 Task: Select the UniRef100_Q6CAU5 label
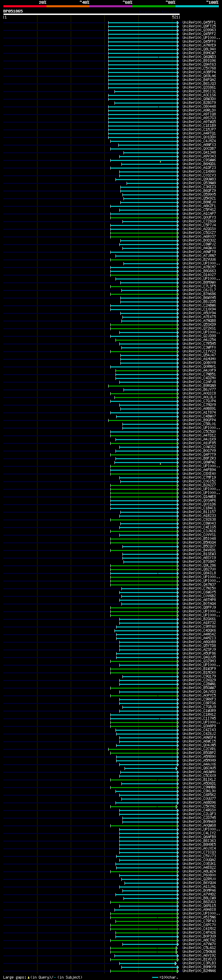tap(199, 768)
